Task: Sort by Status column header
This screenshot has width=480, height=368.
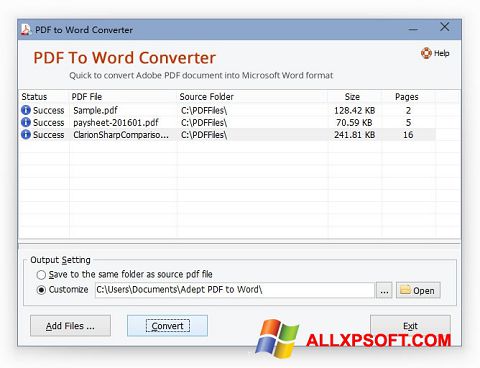Action: tap(34, 97)
